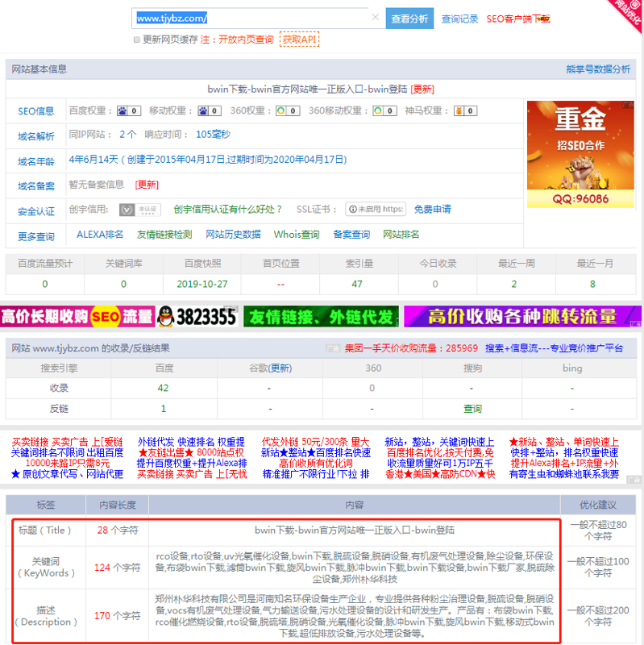
Task: Click the 创宇信用 unverified shield badge
Action: pyautogui.click(x=139, y=210)
